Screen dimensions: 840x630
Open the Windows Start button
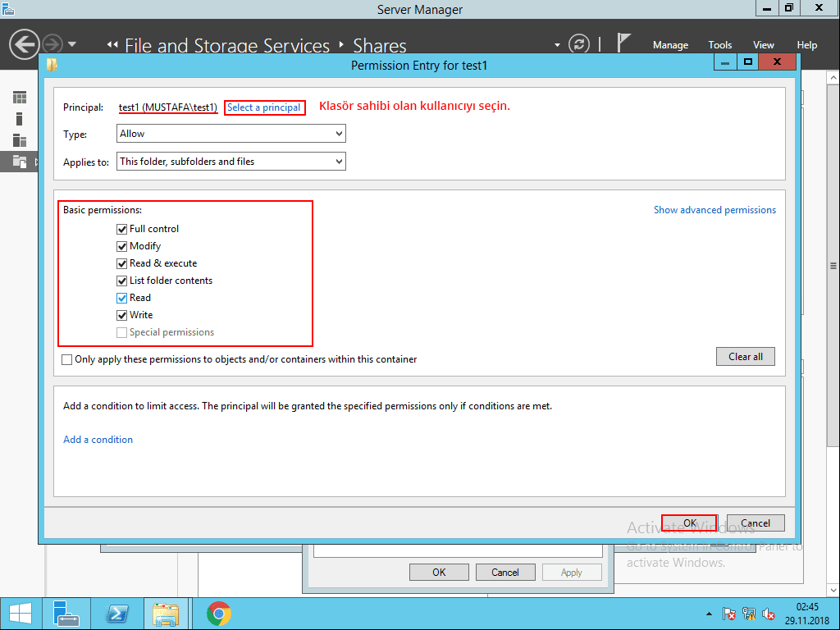[21, 614]
